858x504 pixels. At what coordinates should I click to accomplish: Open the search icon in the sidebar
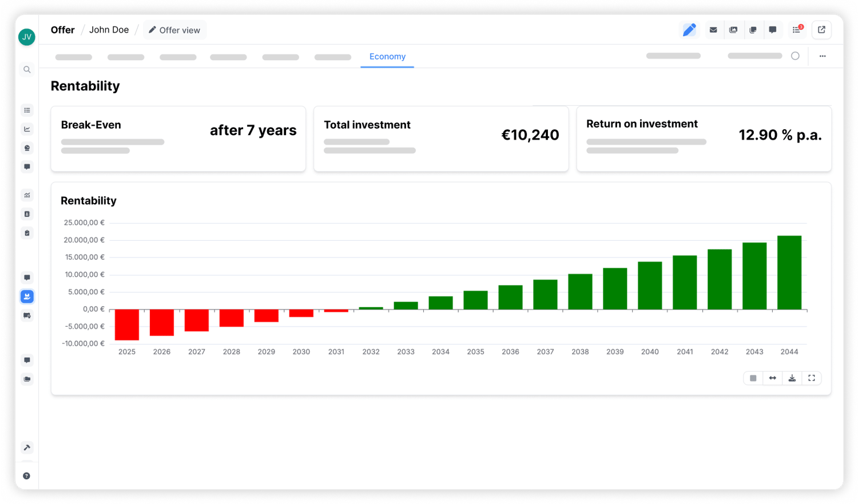27,70
